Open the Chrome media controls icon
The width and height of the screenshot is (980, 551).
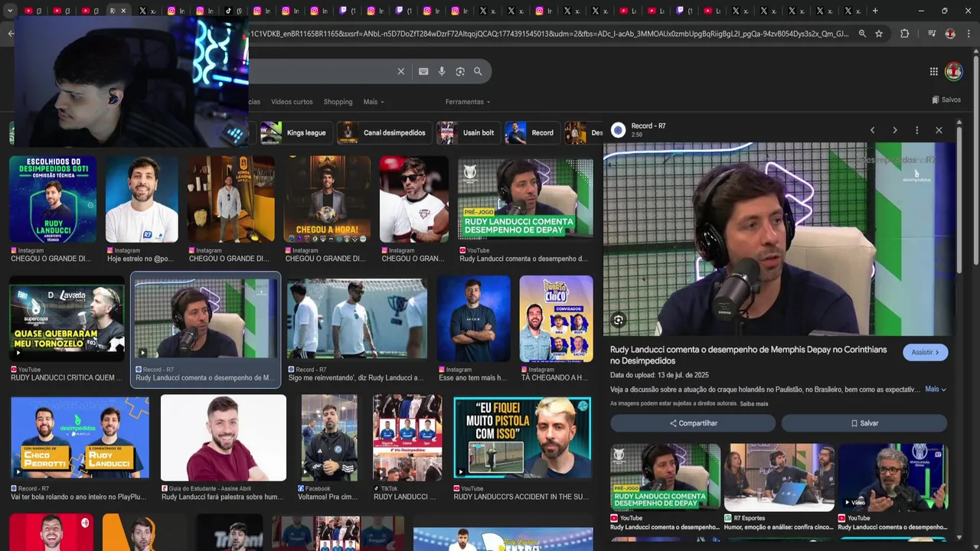click(x=931, y=34)
